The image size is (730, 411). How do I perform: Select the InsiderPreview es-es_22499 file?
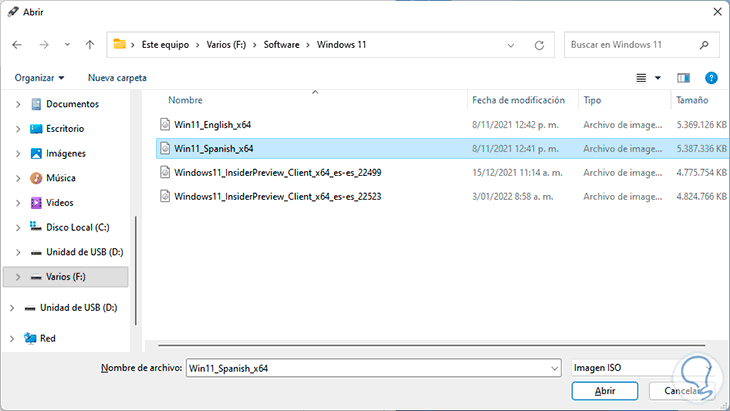pyautogui.click(x=277, y=173)
